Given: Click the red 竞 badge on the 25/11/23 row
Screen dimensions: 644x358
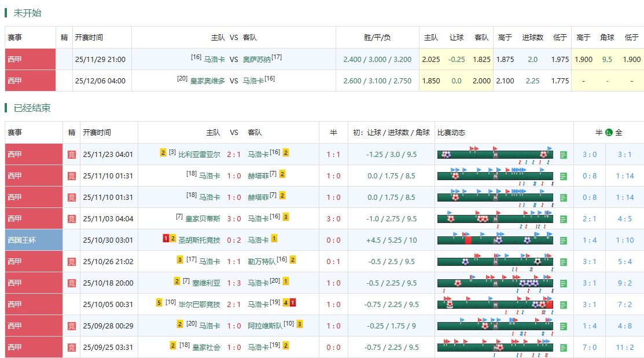Looking at the screenshot, I should [71, 154].
